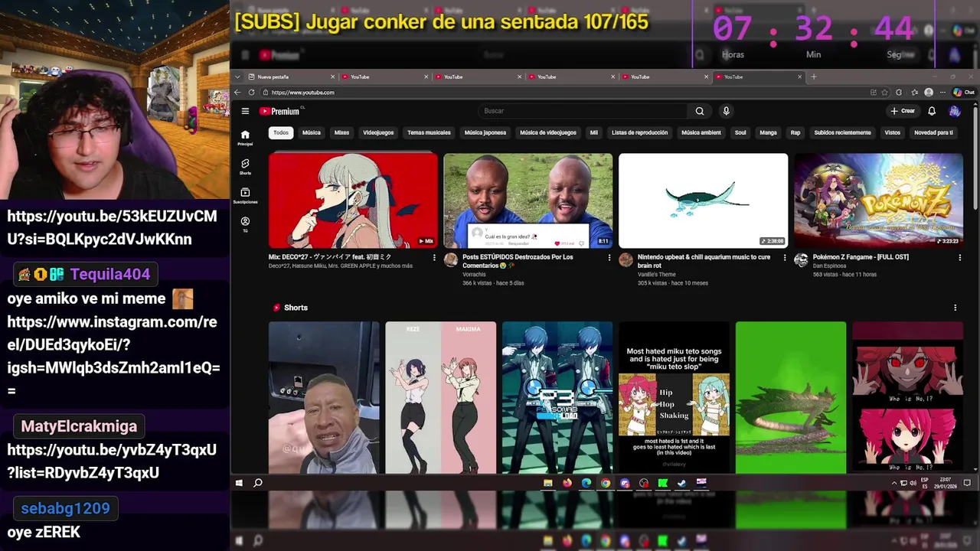Reload the page with the refresh icon
Screen dimensions: 980x551
251,92
